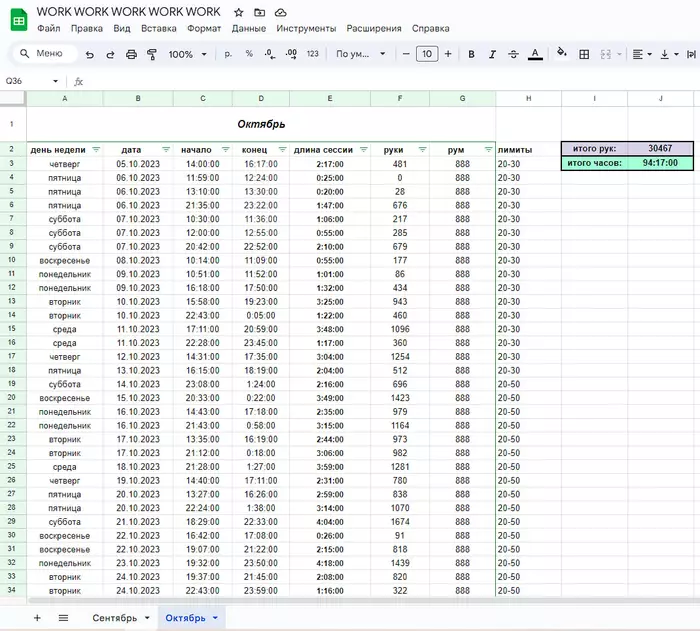The width and height of the screenshot is (700, 631).
Task: Select the Октябрь sheet tab
Action: (185, 618)
